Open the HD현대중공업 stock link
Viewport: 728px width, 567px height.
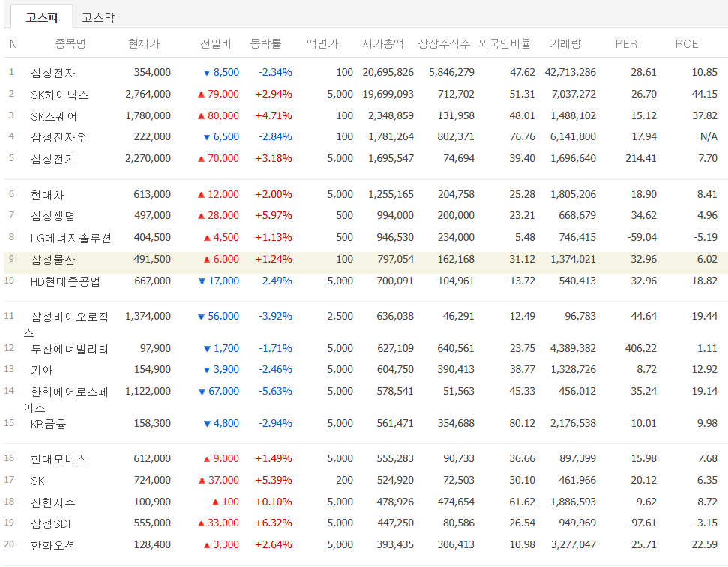pos(65,281)
